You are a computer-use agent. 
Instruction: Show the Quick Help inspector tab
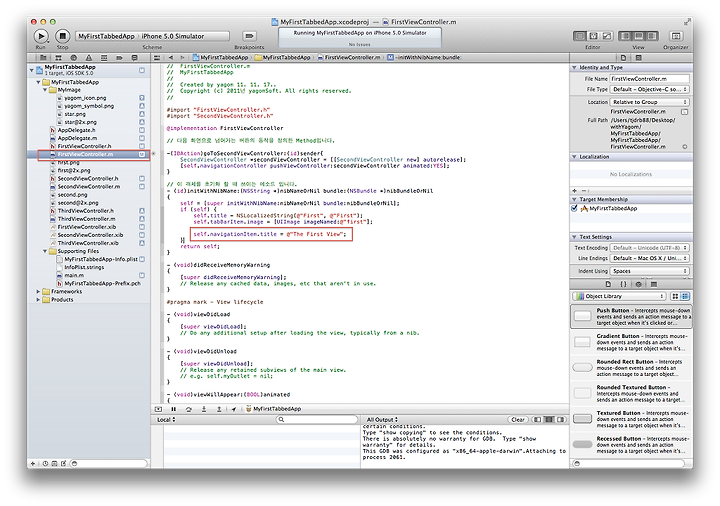[x=638, y=58]
